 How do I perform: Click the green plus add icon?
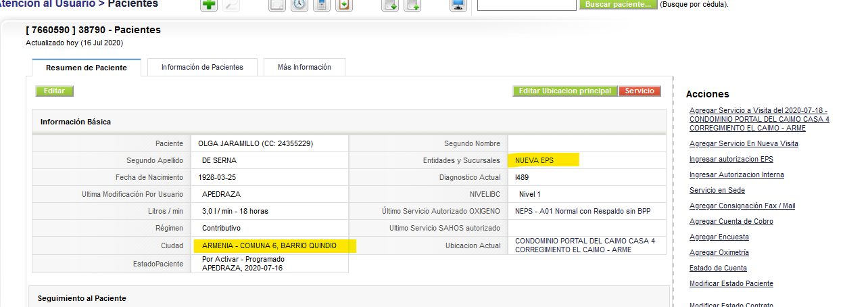[x=210, y=5]
